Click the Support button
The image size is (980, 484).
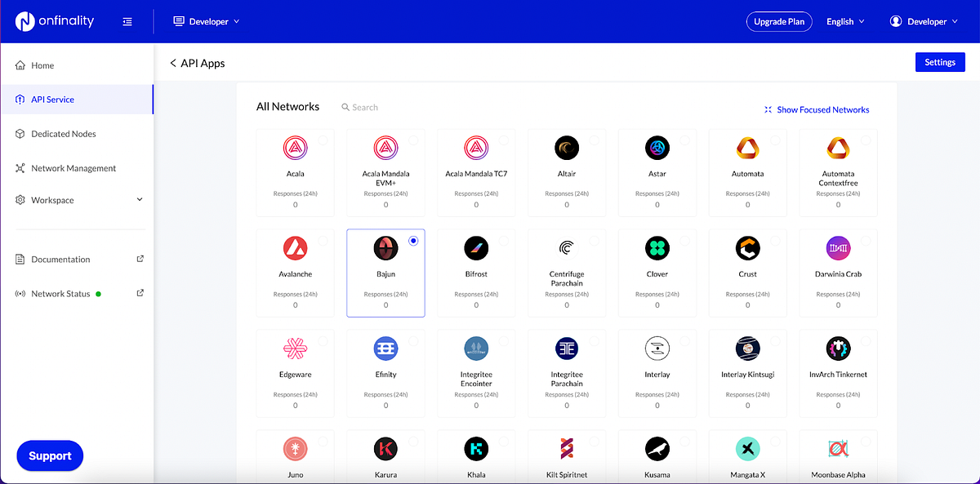tap(50, 456)
